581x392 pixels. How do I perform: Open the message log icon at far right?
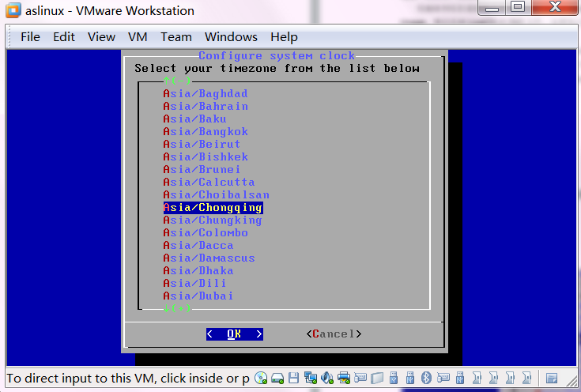pos(553,378)
